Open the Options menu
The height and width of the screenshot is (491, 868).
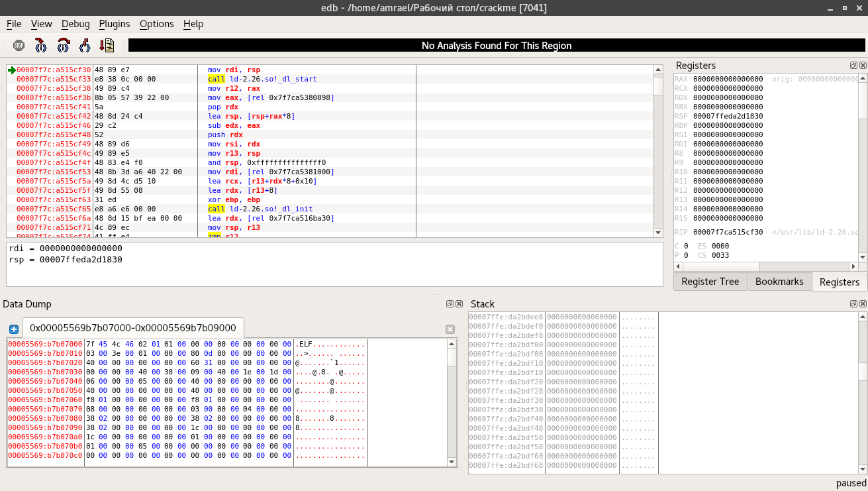(156, 24)
